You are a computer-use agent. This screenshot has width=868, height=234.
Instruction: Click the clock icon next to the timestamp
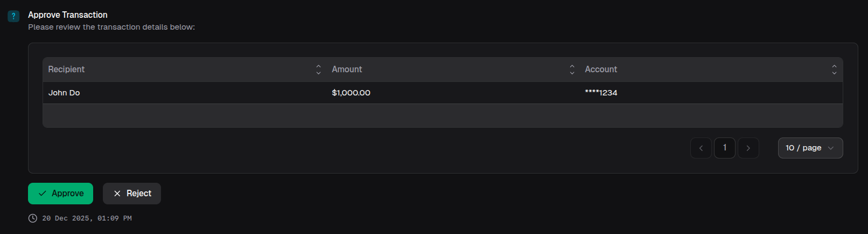point(33,218)
